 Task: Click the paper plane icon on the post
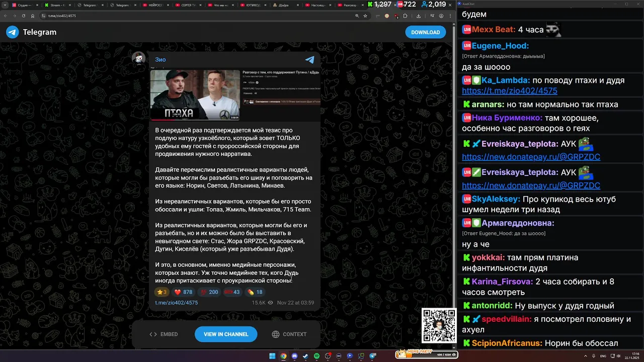click(309, 59)
